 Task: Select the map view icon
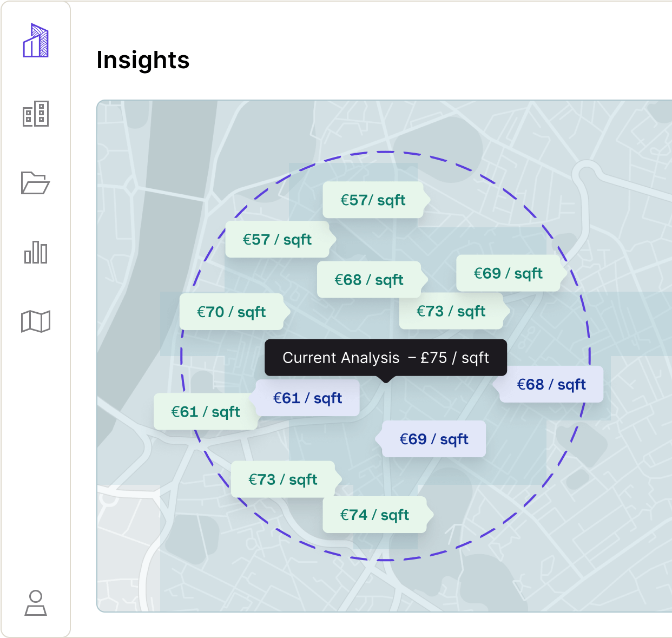point(36,320)
